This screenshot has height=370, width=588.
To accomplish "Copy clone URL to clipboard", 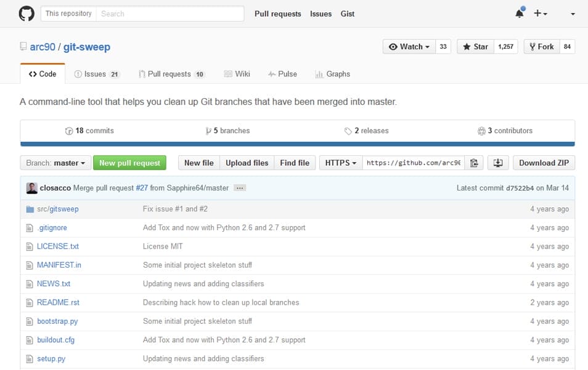I will (474, 163).
